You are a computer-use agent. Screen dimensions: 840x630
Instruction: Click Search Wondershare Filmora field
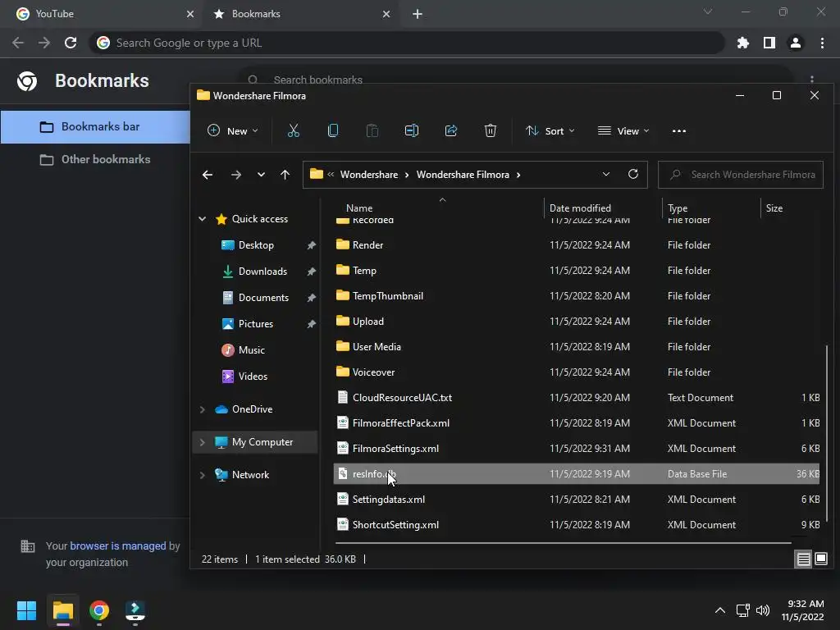[x=741, y=175]
